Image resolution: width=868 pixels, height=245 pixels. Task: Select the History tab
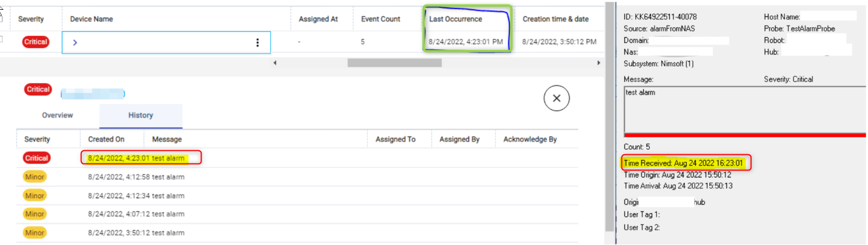pyautogui.click(x=140, y=116)
